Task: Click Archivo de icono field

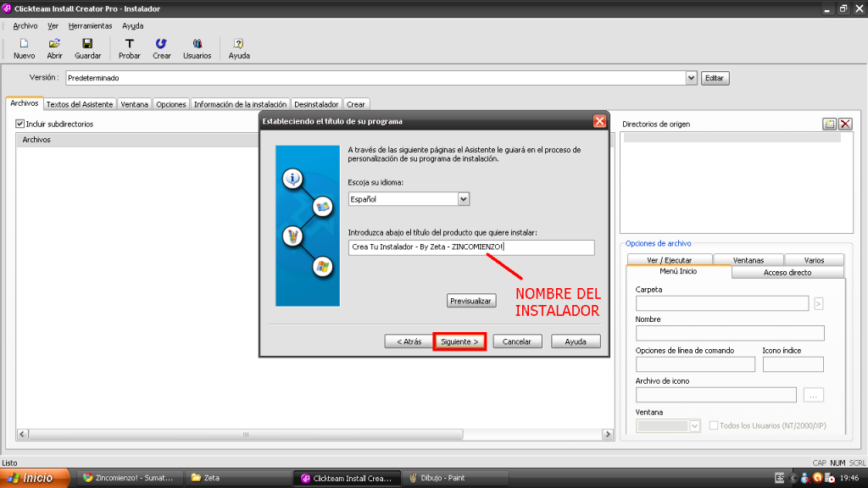Action: tap(715, 395)
